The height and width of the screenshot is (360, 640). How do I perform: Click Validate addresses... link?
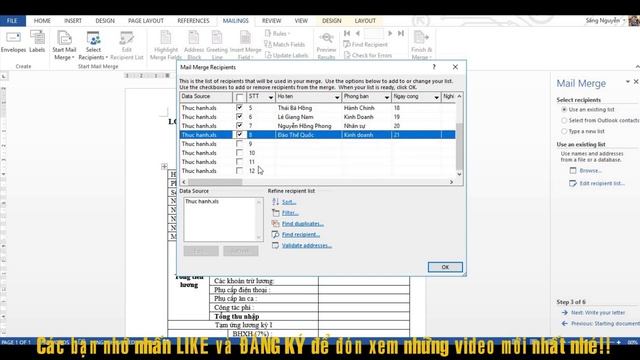coord(307,245)
